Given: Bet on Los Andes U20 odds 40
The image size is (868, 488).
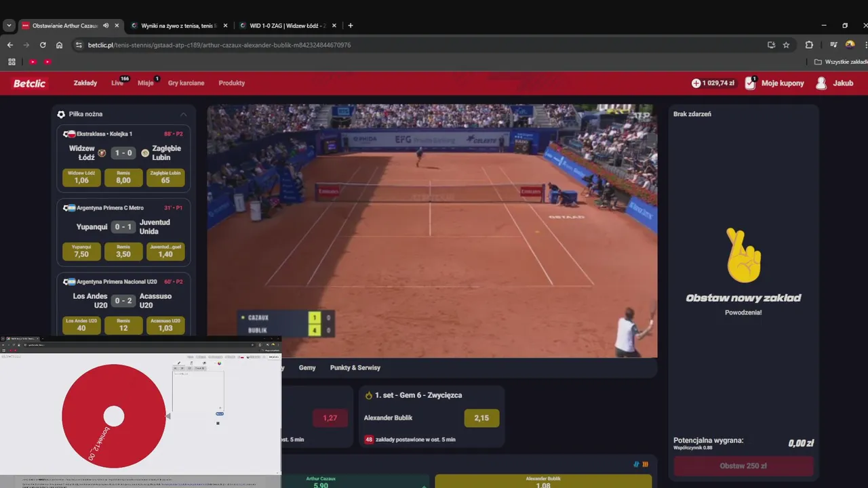Looking at the screenshot, I should coord(81,325).
